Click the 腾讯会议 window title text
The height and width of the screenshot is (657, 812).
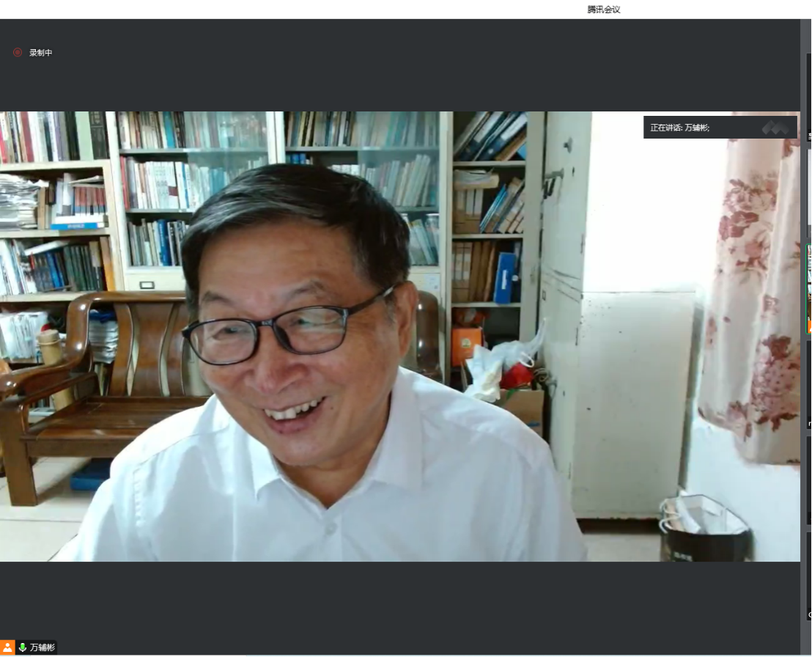point(604,10)
